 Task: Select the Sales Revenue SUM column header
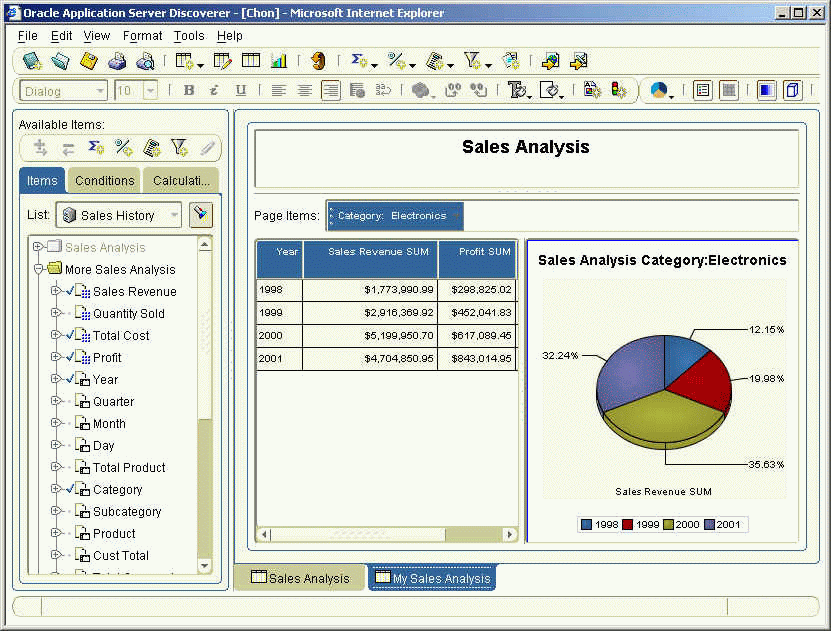pos(370,259)
